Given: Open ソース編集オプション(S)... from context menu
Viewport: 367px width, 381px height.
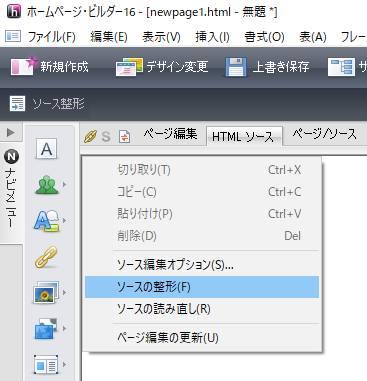Looking at the screenshot, I should coord(202,265).
